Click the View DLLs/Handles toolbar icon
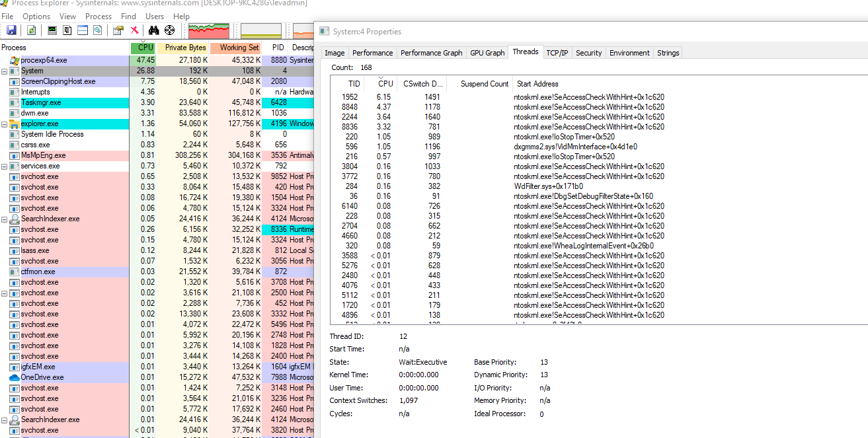This screenshot has height=438, width=868. 98,30
